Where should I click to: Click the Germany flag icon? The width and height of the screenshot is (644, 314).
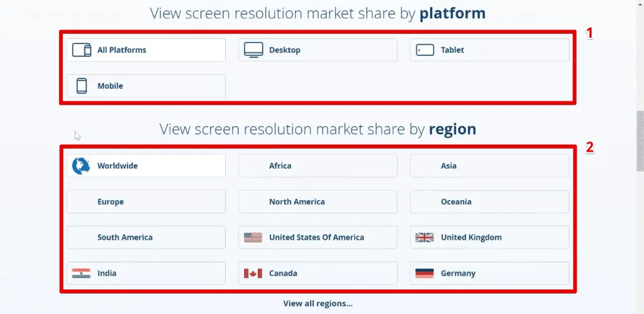[x=425, y=273]
